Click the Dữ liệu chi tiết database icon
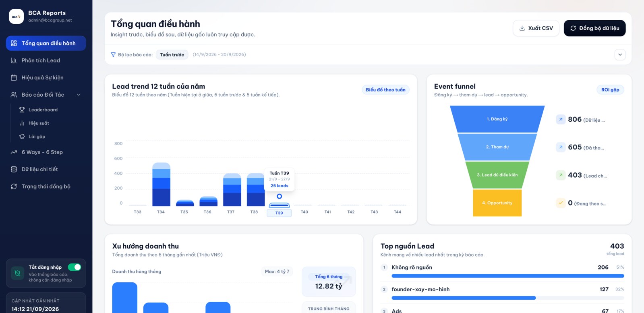Image resolution: width=644 pixels, height=313 pixels. click(14, 169)
